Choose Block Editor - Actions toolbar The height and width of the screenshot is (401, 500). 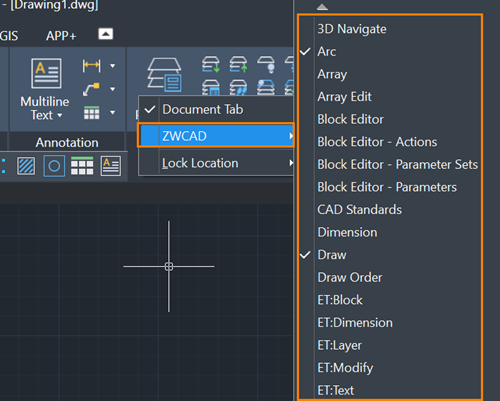(390, 142)
